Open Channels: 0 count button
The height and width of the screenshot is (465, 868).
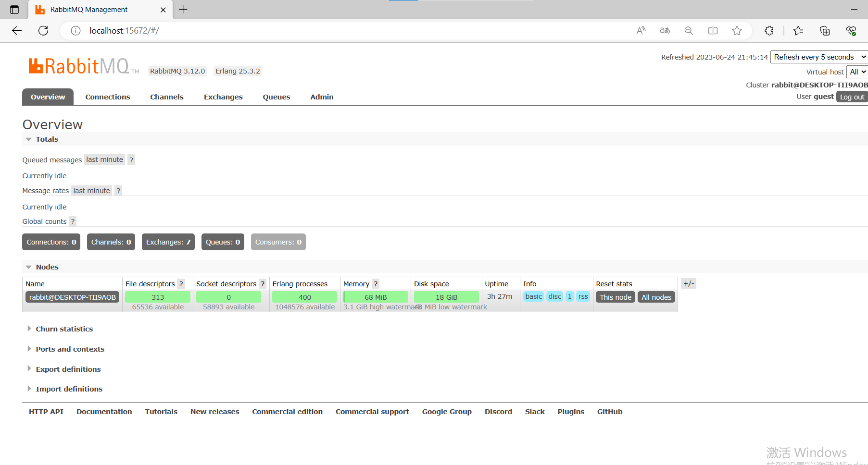click(111, 242)
